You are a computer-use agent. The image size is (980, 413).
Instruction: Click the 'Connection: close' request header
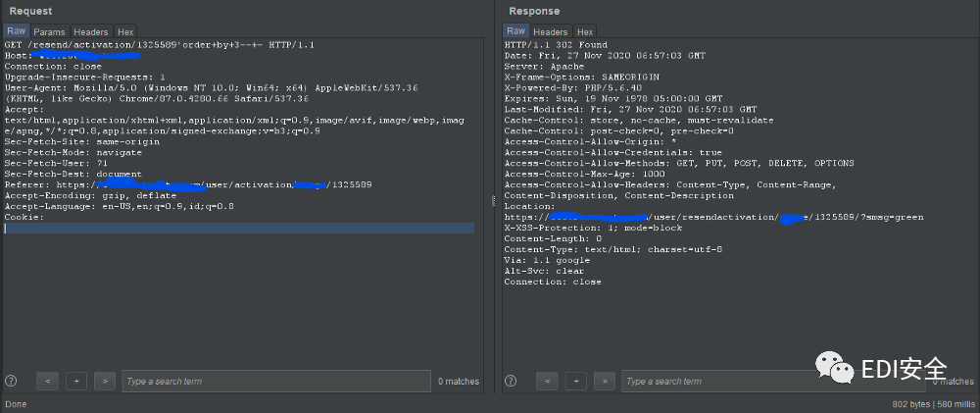[53, 67]
